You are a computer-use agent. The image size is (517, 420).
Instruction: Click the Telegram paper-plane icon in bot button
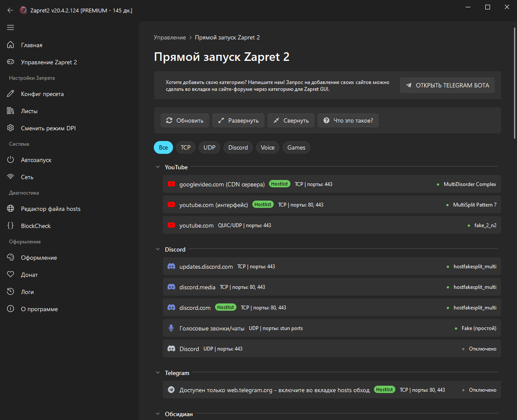point(409,85)
